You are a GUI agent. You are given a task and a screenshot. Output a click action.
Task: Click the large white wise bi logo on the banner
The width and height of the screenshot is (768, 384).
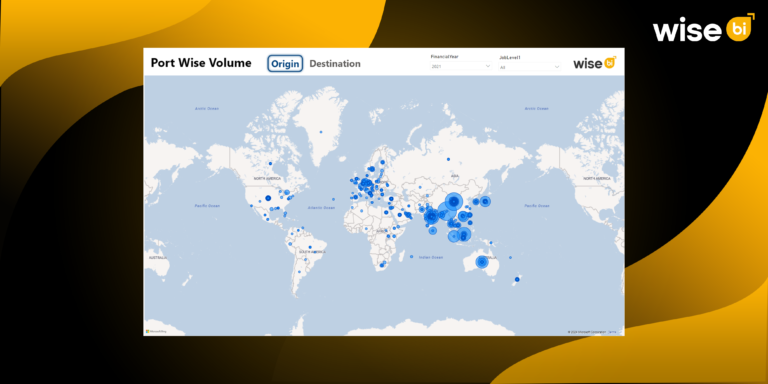pos(703,29)
